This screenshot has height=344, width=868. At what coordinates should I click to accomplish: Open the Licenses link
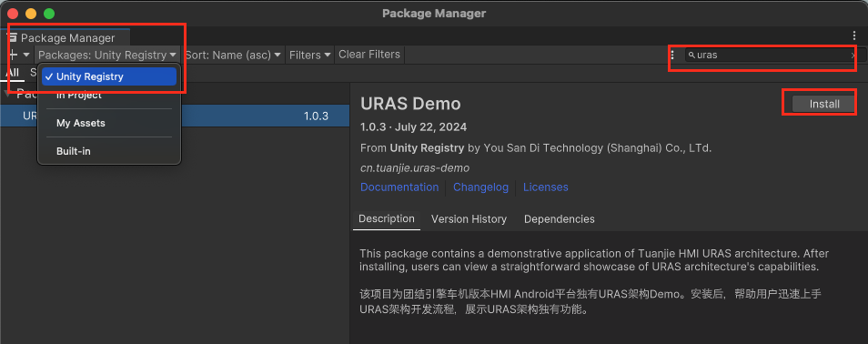tap(545, 187)
